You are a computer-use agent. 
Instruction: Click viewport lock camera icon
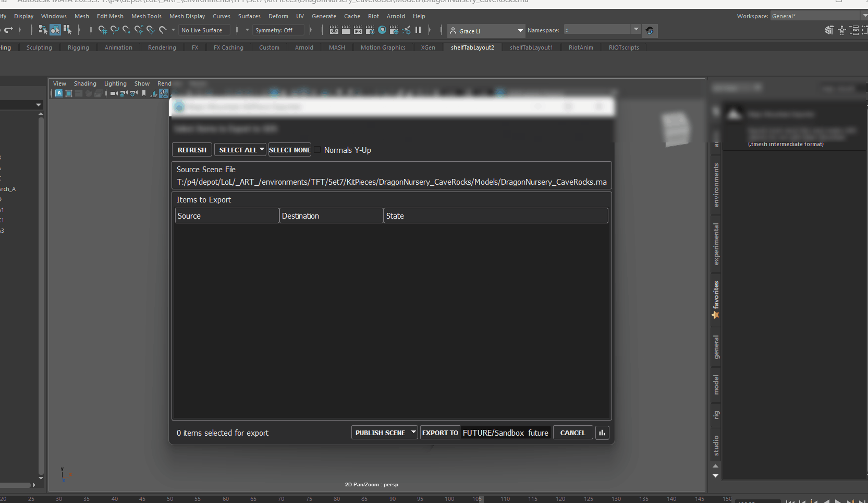124,93
